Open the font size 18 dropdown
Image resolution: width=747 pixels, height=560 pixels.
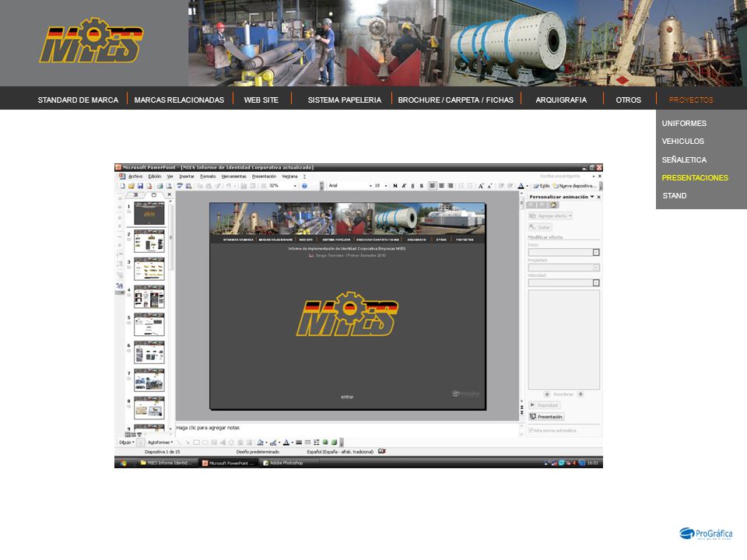pyautogui.click(x=386, y=186)
